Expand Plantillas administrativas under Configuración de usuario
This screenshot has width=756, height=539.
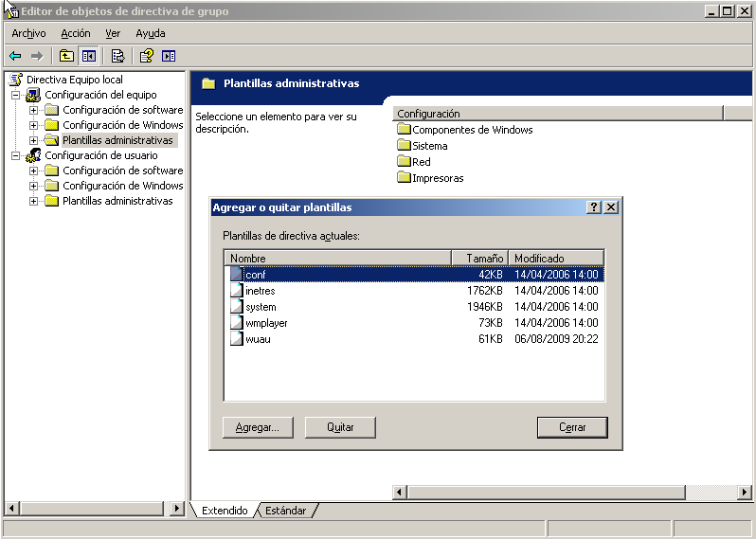[x=34, y=201]
